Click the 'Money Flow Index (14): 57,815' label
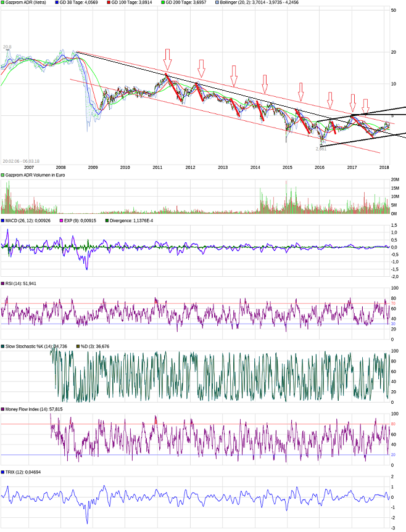The image size is (406, 532). coord(34,409)
